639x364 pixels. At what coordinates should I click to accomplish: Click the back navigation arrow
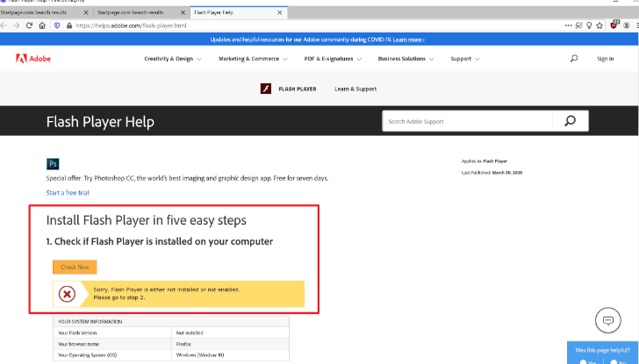pos(4,25)
